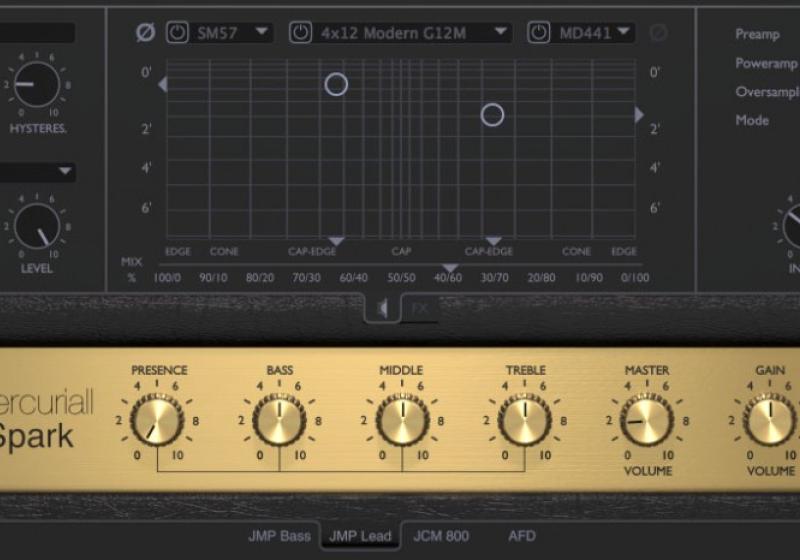This screenshot has height=560, width=800.
Task: Click the Mode setting label
Action: click(x=752, y=120)
